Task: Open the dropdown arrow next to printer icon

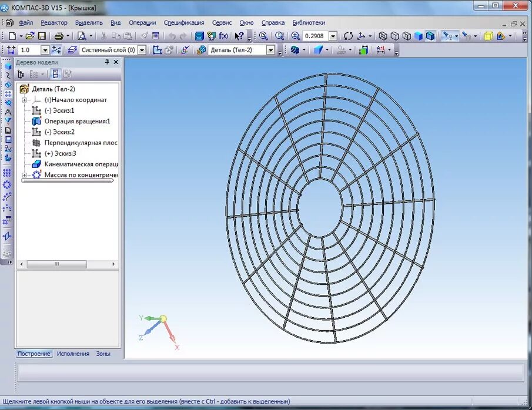Action: [68, 36]
